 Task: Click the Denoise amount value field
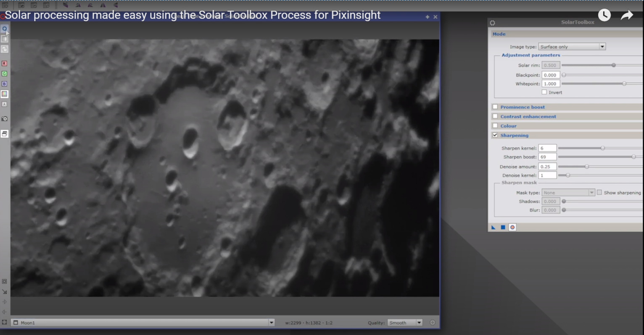tap(547, 167)
